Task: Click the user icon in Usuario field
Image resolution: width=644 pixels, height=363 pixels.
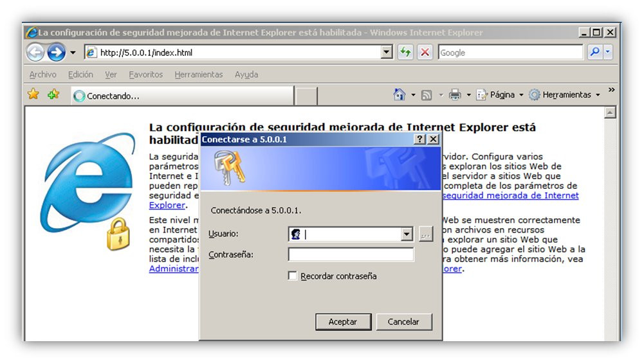Action: point(296,235)
